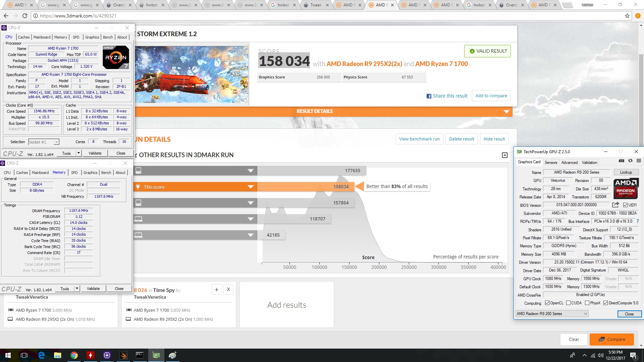This screenshot has width=644, height=362.
Task: Click the GPU-Z refresh icon
Action: tap(630, 161)
